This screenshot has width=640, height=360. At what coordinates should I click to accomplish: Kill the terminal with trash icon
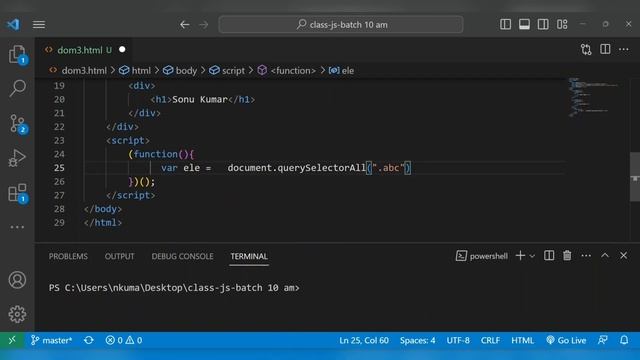[x=567, y=256]
